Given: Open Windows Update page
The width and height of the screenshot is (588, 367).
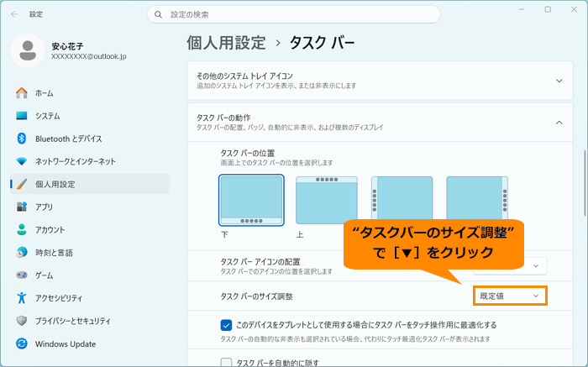Looking at the screenshot, I should (90, 343).
